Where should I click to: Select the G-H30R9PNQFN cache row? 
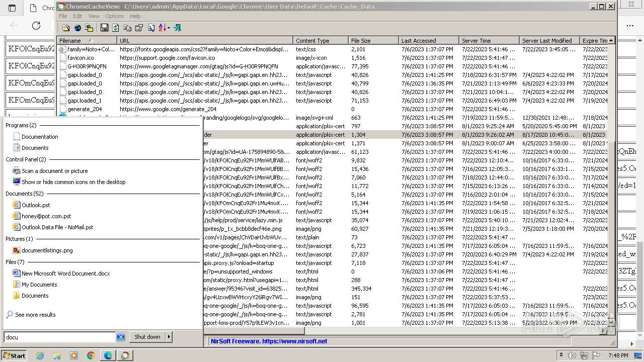tap(332, 66)
